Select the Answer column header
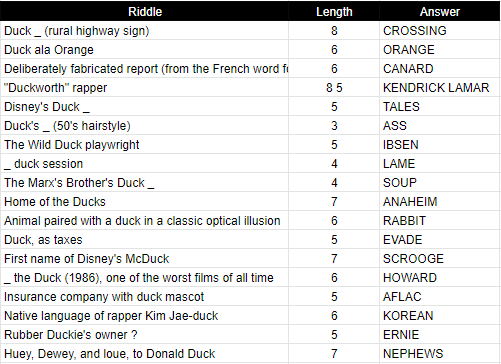Image resolution: width=501 pixels, height=364 pixels. pyautogui.click(x=440, y=11)
